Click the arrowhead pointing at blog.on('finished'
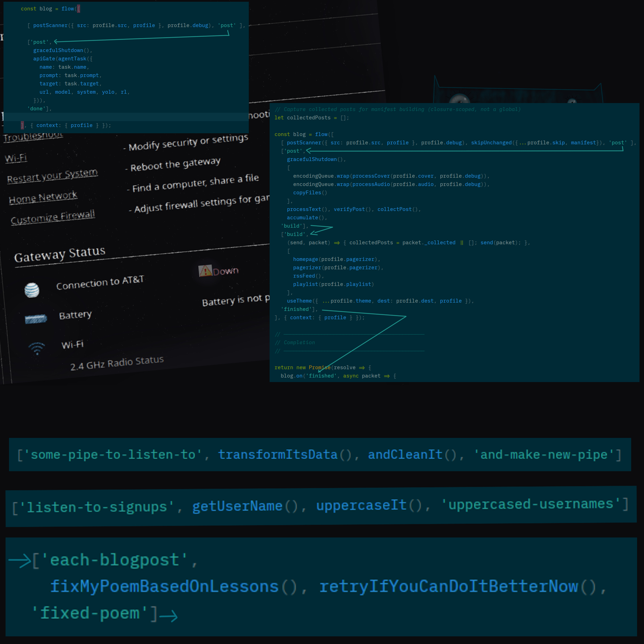 click(x=320, y=371)
